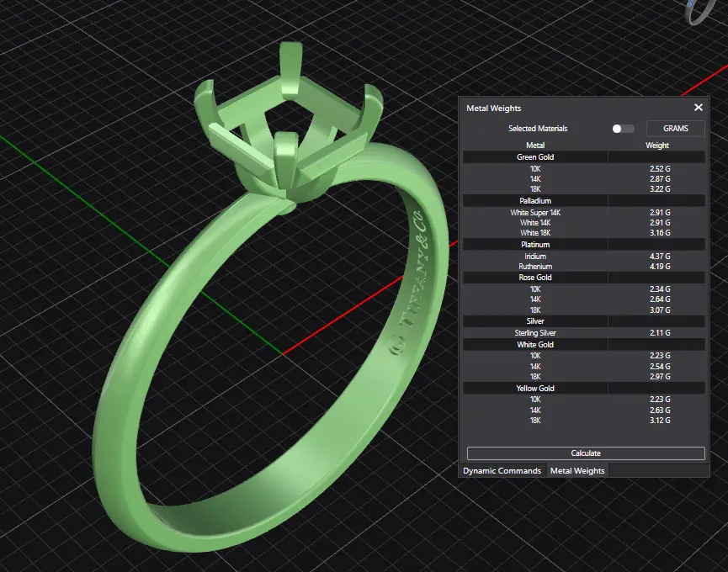The height and width of the screenshot is (572, 728).
Task: Click the Yellow Gold group header
Action: 583,388
